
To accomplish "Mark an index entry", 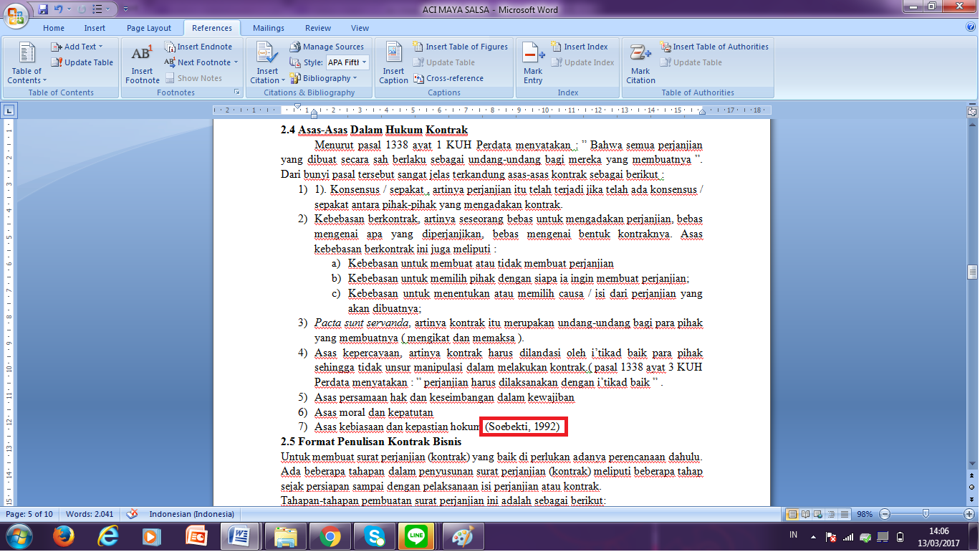I will point(530,62).
